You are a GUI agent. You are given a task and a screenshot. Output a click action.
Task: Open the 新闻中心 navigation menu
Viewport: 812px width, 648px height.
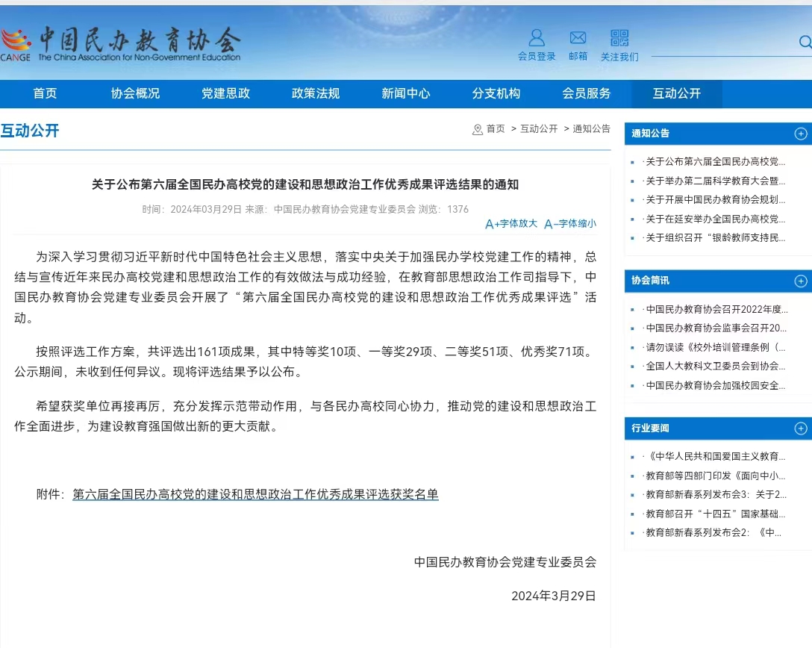point(406,94)
